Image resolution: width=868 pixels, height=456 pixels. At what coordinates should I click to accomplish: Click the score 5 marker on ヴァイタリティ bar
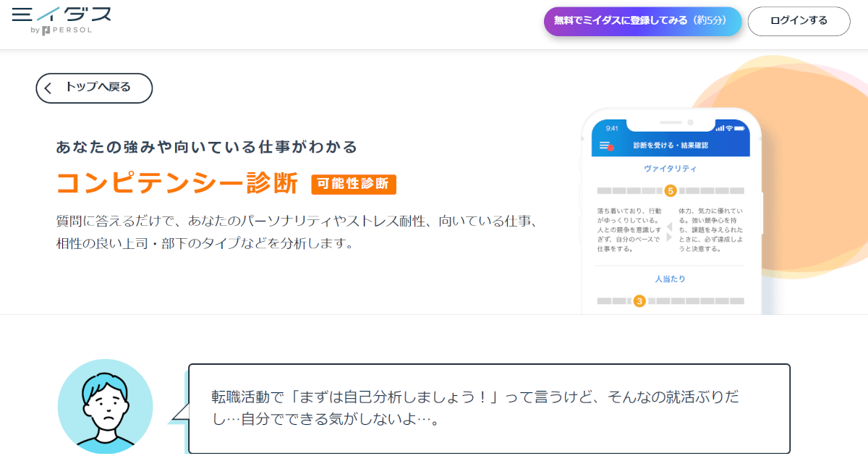[x=671, y=191]
